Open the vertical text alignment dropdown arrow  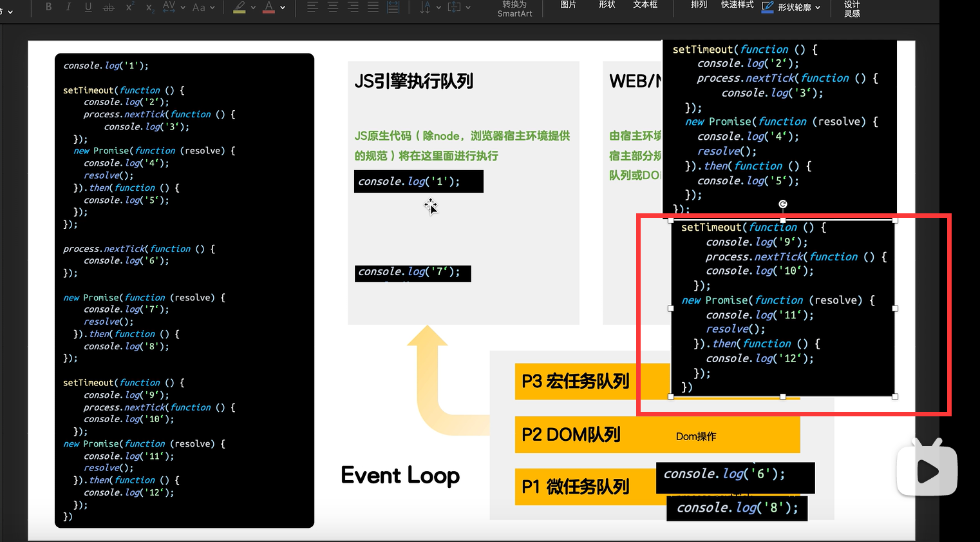468,8
